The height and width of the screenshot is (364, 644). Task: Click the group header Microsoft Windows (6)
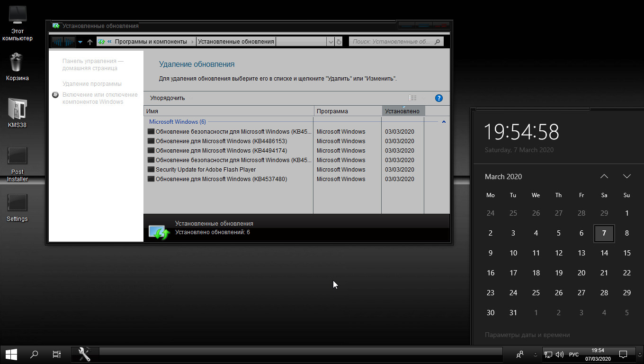pos(177,122)
